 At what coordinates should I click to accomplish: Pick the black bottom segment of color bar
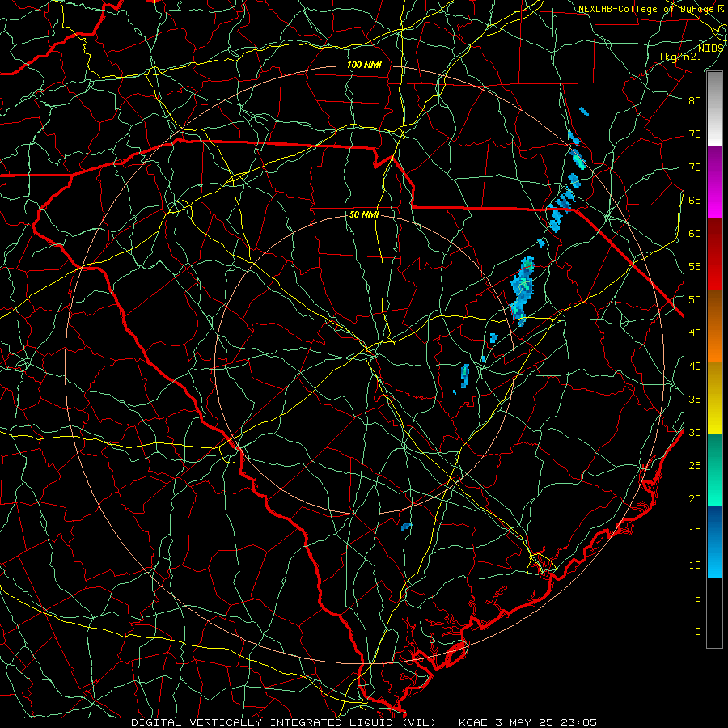coord(714,613)
